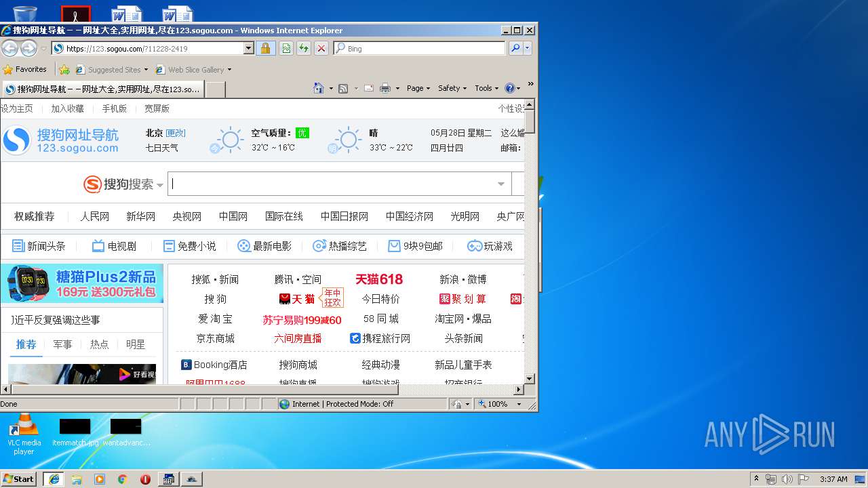
Task: Open the Home page icon in command bar
Action: [x=319, y=88]
